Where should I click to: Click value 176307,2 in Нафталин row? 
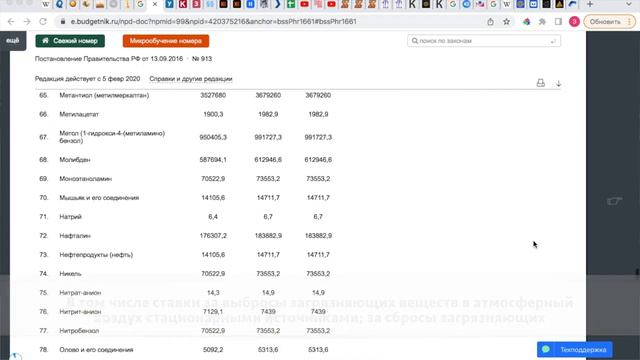click(213, 236)
